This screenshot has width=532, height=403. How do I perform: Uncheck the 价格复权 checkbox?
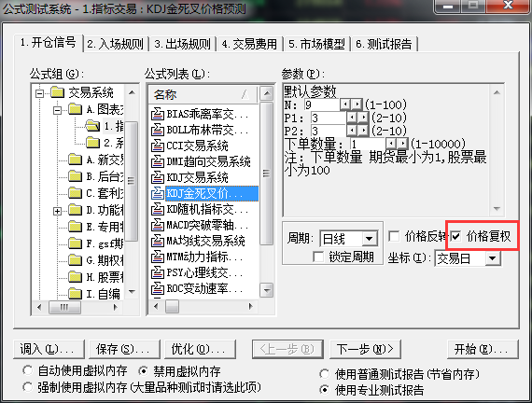455,236
